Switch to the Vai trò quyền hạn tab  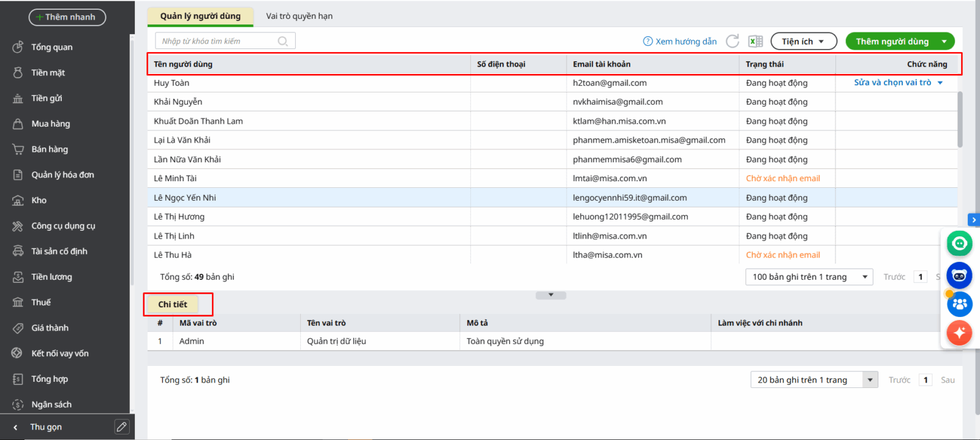click(299, 16)
